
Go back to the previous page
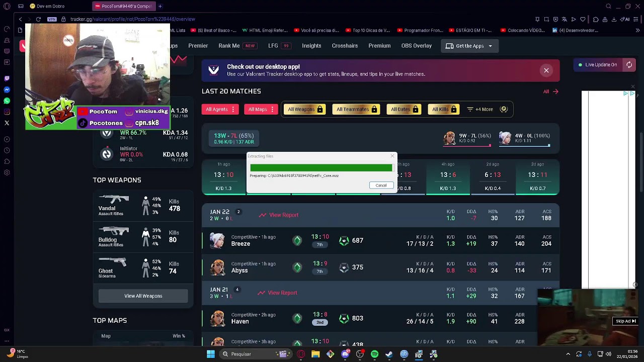(20, 19)
